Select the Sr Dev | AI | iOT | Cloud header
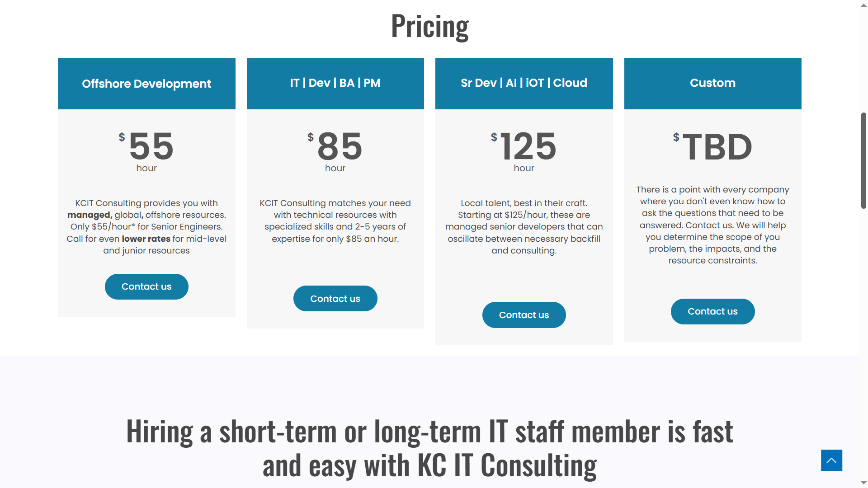Image resolution: width=868 pixels, height=488 pixels. 524,84
